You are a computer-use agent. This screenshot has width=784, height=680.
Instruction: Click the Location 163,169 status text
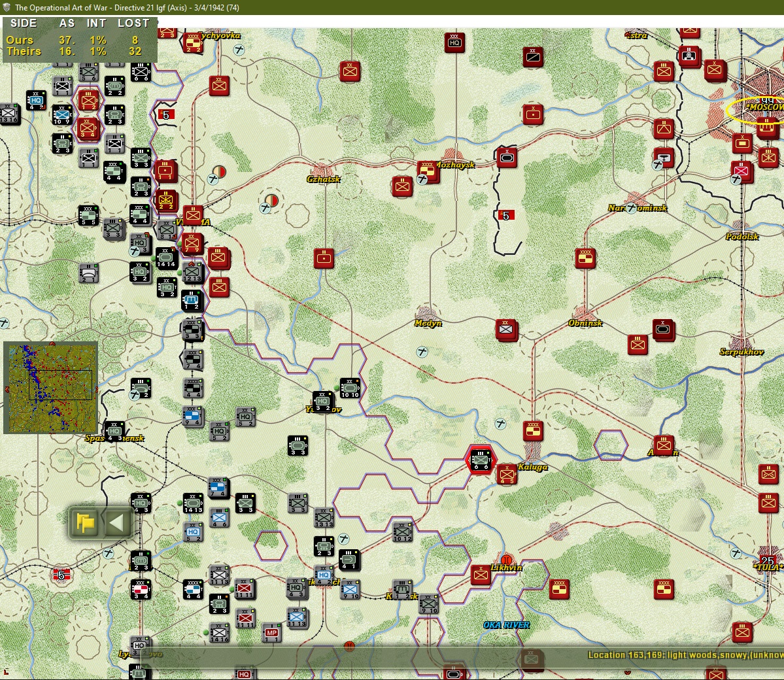coord(685,655)
